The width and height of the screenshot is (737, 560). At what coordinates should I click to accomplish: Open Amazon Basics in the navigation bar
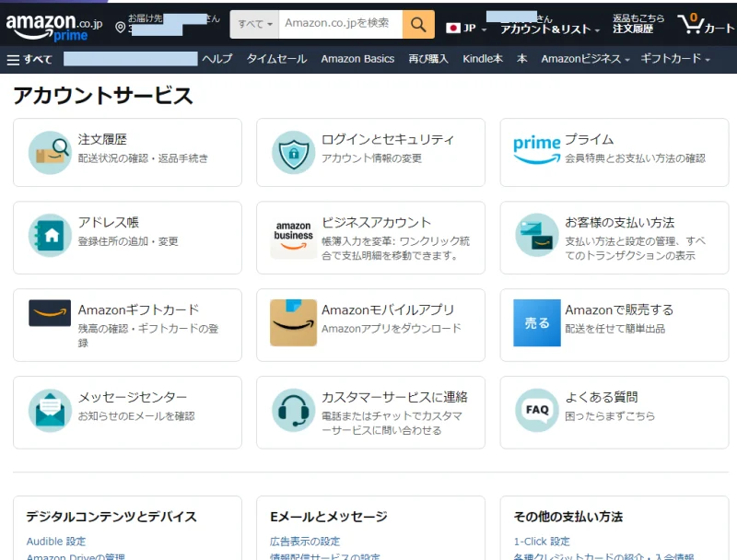357,59
